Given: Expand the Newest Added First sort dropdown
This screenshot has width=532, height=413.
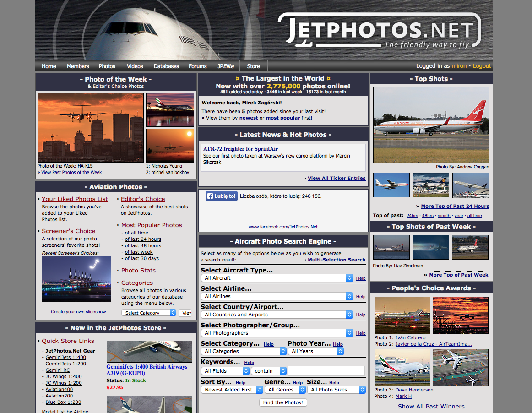Looking at the screenshot, I should 232,390.
